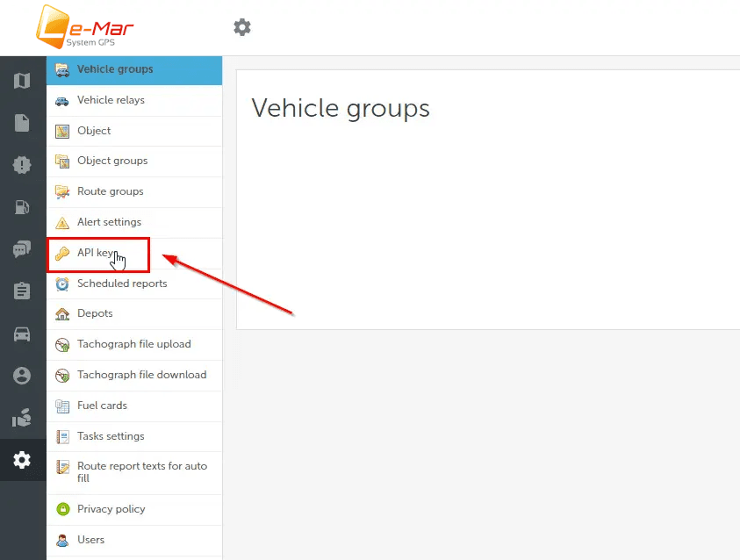The width and height of the screenshot is (740, 560).
Task: Open Scheduled reports settings
Action: click(121, 284)
